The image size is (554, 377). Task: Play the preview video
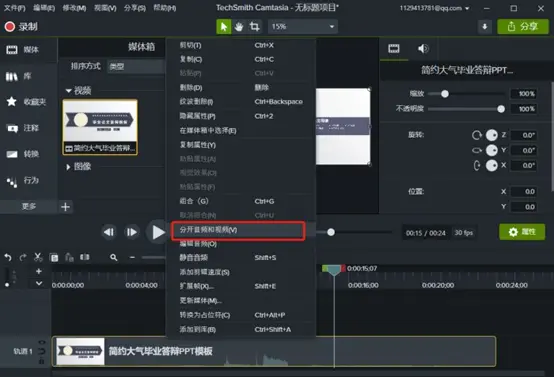point(157,232)
